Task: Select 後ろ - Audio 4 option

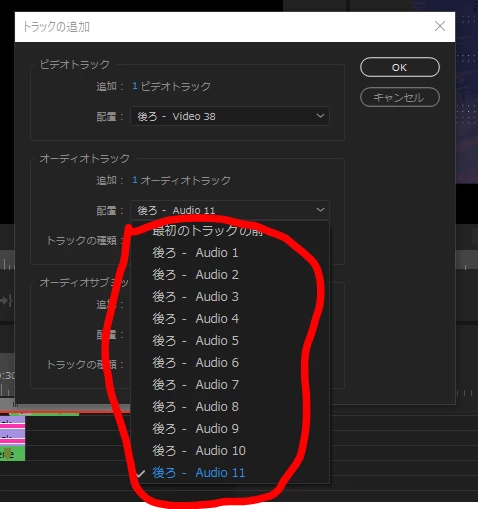Action: coord(230,319)
